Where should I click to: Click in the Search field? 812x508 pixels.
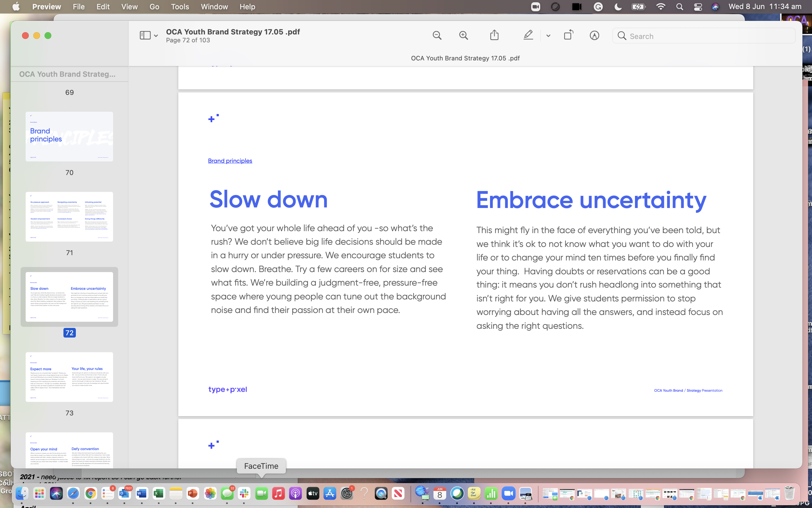[704, 36]
